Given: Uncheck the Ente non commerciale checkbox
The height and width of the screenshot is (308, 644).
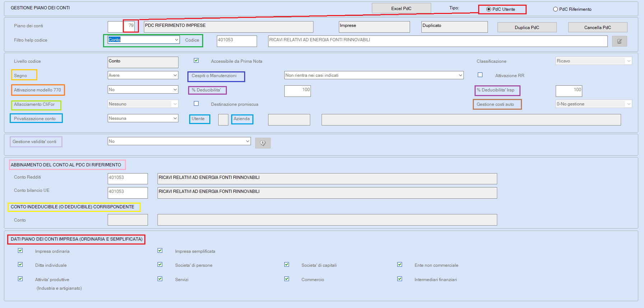Looking at the screenshot, I should tap(400, 265).
